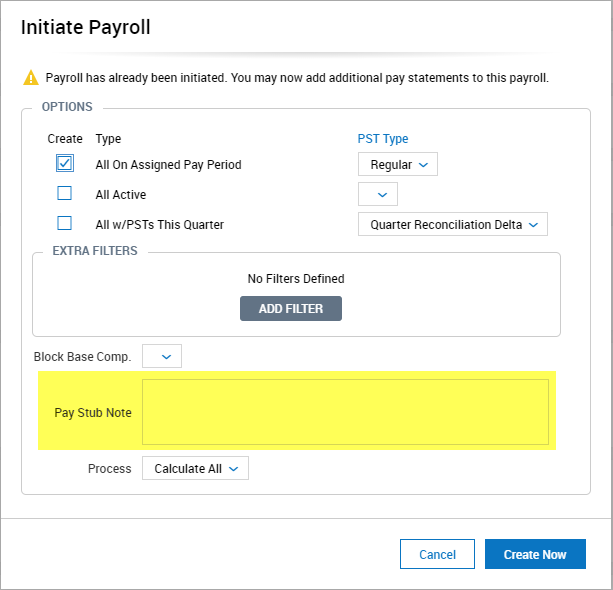Click the Initiate Payroll dialog title
The image size is (613, 590).
pos(86,27)
